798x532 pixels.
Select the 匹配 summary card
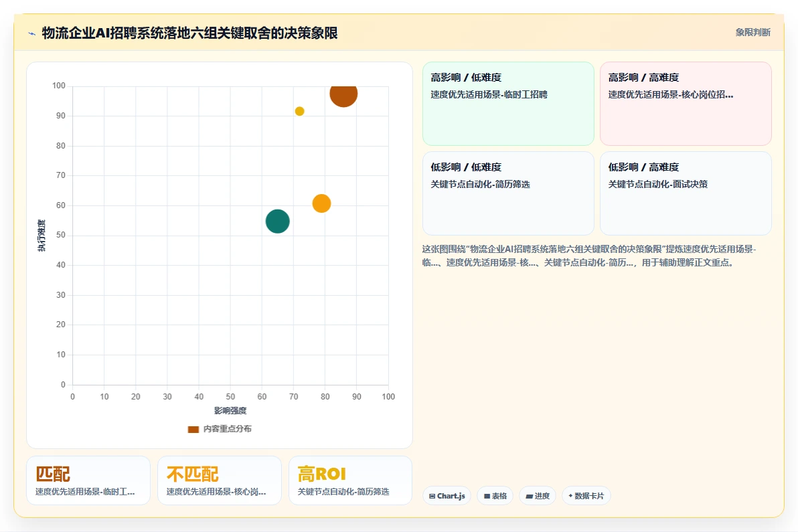[88, 480]
